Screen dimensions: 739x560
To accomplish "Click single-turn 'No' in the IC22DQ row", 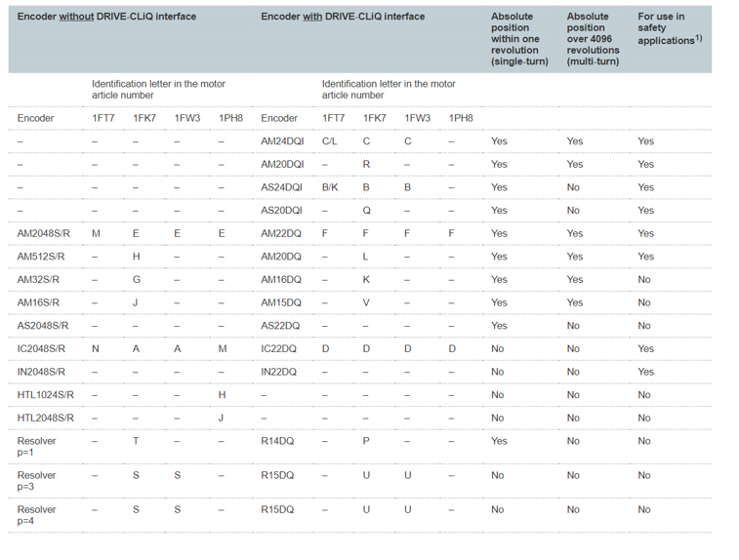I will 497,349.
